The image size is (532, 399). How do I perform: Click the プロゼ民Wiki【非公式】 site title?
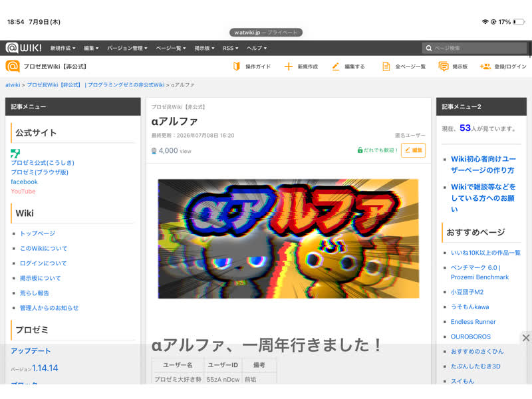click(55, 66)
